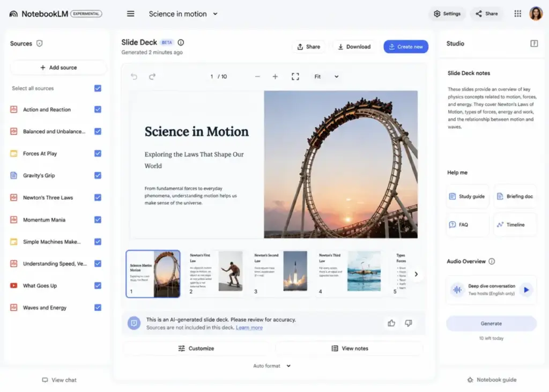Image resolution: width=549 pixels, height=392 pixels.
Task: Open the Briefing doc
Action: tap(515, 196)
